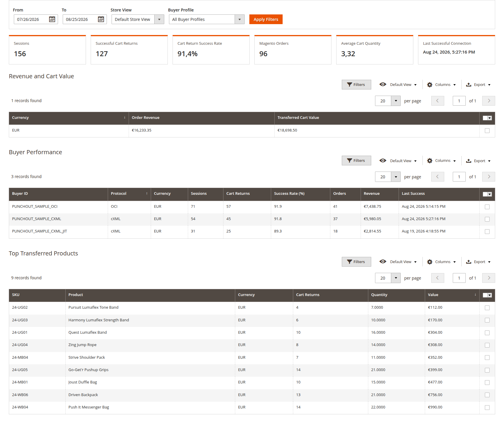Image resolution: width=504 pixels, height=432 pixels.
Task: Click the Sessions summary card
Action: coord(47,50)
